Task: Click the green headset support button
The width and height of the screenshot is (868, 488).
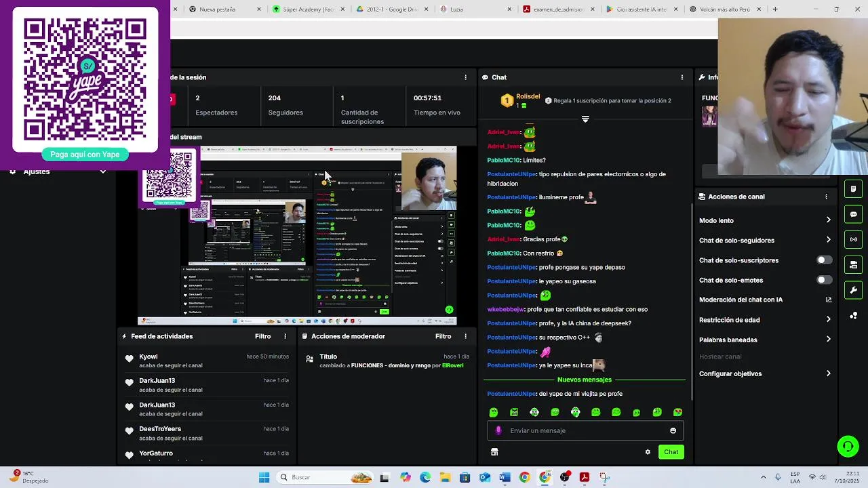Action: pyautogui.click(x=848, y=446)
